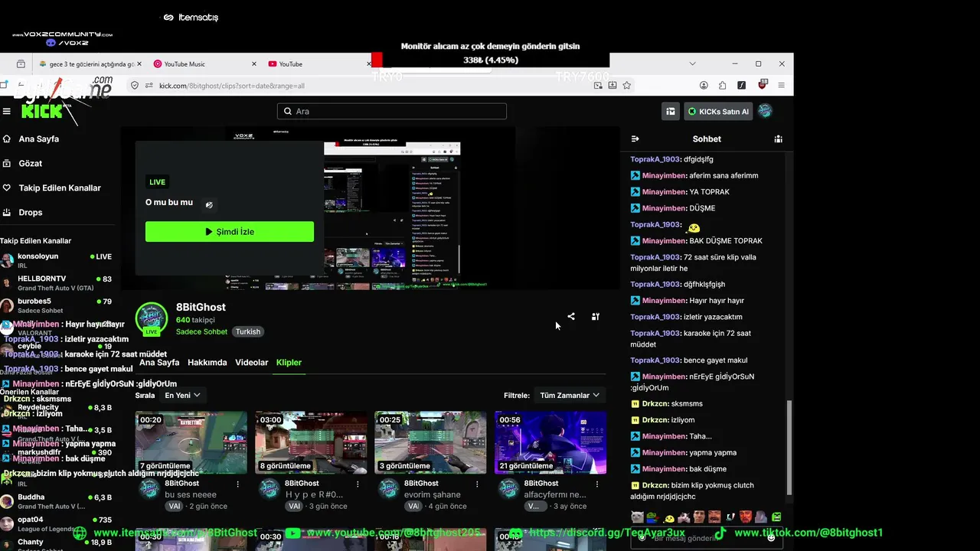Click the chat panel scrollbar

(x=789, y=448)
